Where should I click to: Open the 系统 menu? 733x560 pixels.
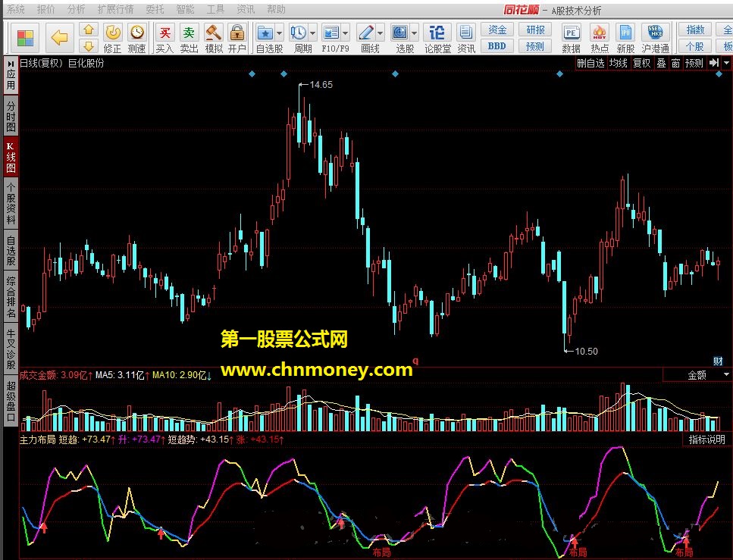15,9
